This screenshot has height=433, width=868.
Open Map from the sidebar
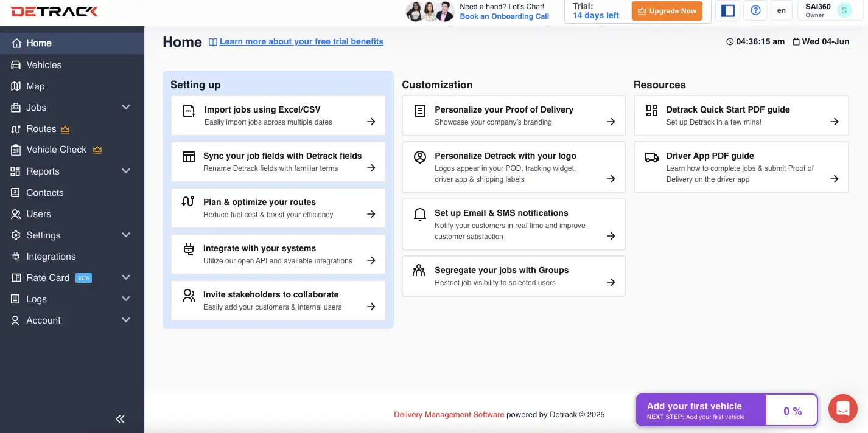pos(72,86)
